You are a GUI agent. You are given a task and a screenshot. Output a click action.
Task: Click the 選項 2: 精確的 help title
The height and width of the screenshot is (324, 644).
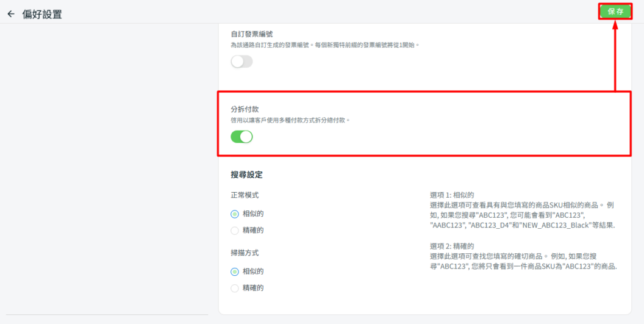click(452, 246)
